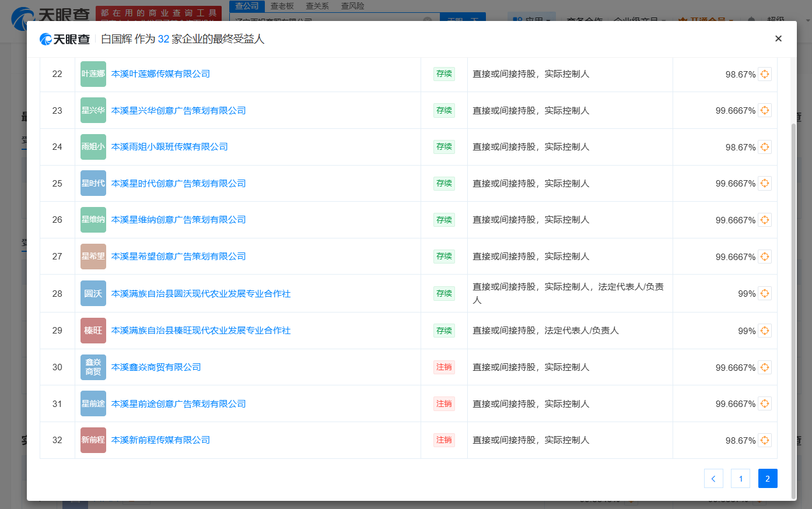
Task: Click row number 25 cell
Action: [x=57, y=183]
